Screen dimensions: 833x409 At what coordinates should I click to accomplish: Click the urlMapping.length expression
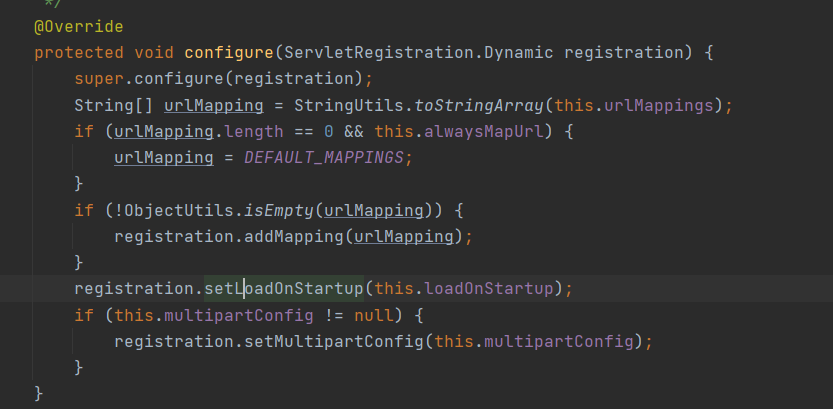coord(178,131)
